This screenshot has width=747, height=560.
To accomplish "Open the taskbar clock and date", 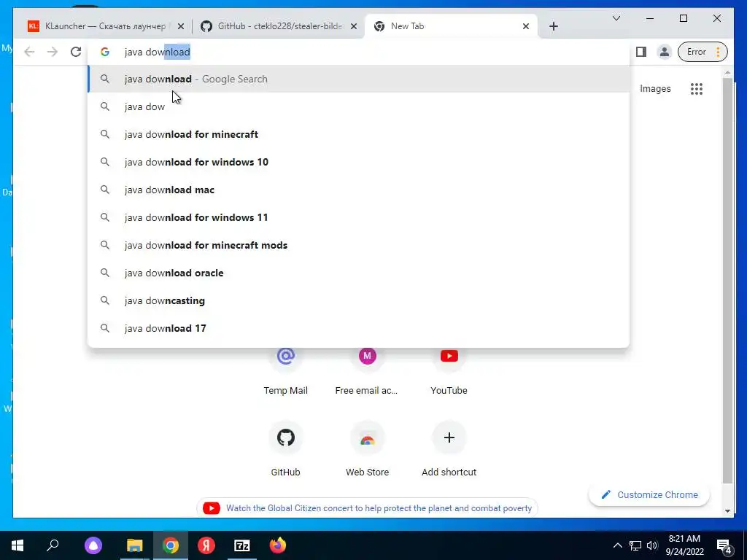I will tap(684, 545).
